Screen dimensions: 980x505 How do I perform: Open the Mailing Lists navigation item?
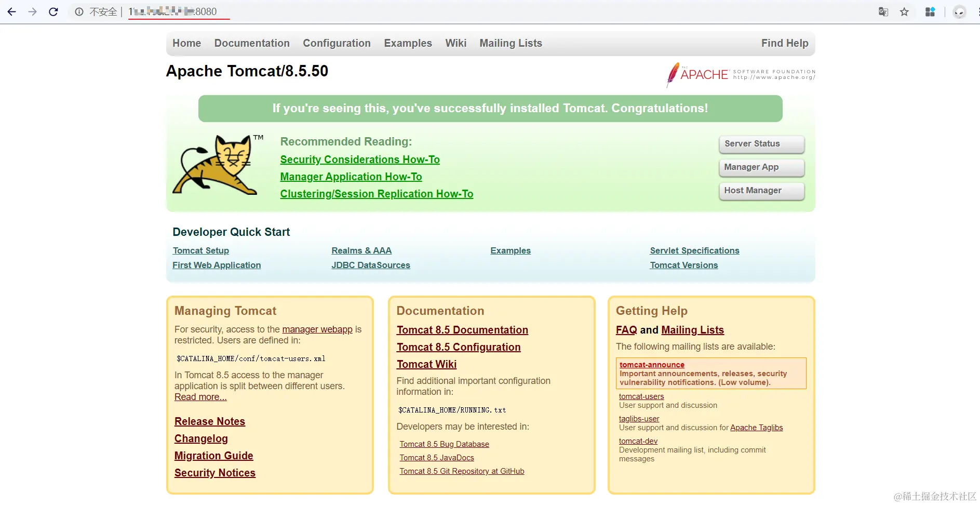pyautogui.click(x=511, y=43)
